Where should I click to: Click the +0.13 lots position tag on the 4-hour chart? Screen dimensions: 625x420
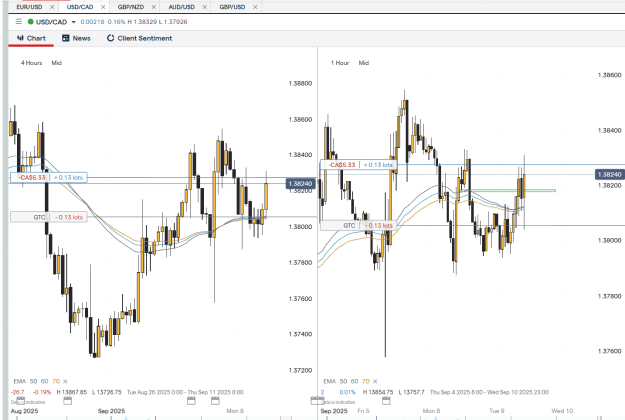[x=68, y=177]
